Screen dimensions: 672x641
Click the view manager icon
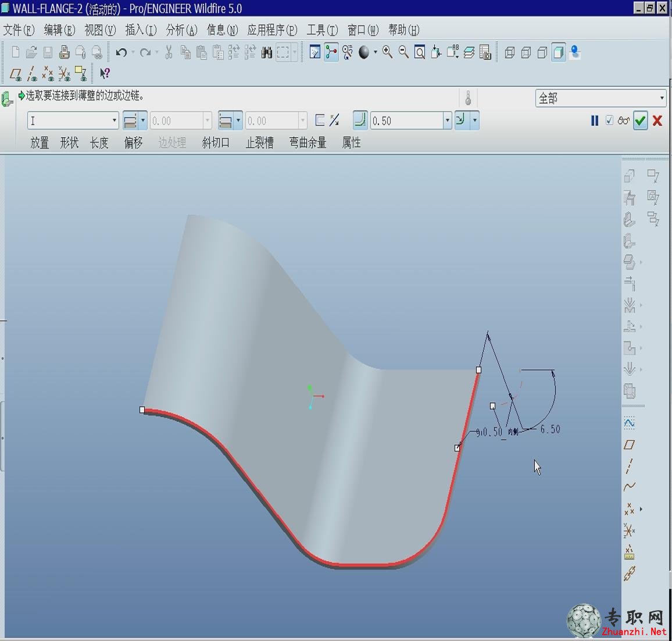pyautogui.click(x=485, y=52)
